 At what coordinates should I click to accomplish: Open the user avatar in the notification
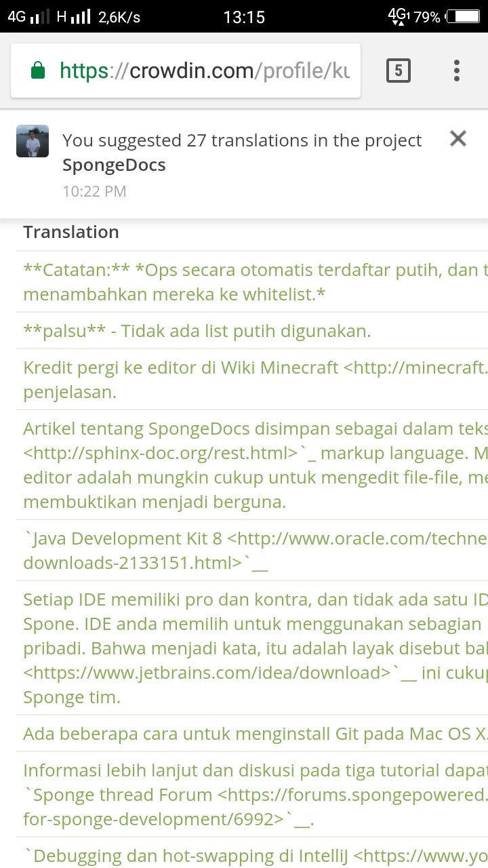(x=33, y=141)
